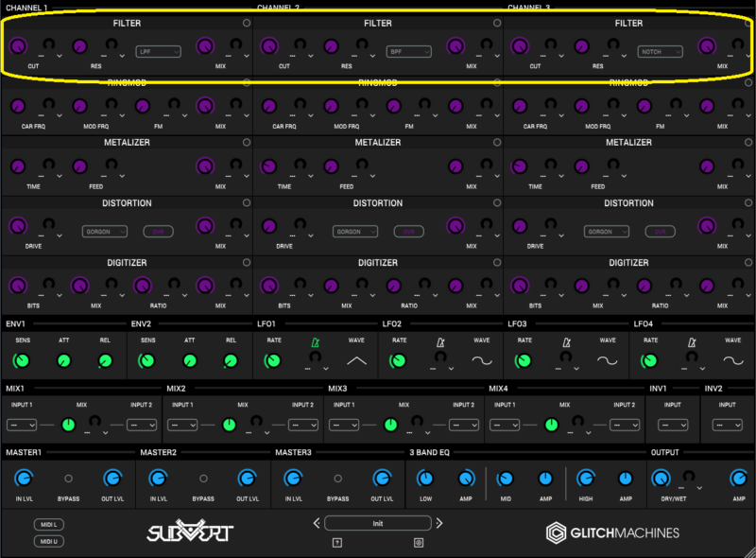The height and width of the screenshot is (558, 756).
Task: Toggle the Master1 bypass switch
Action: click(x=68, y=479)
